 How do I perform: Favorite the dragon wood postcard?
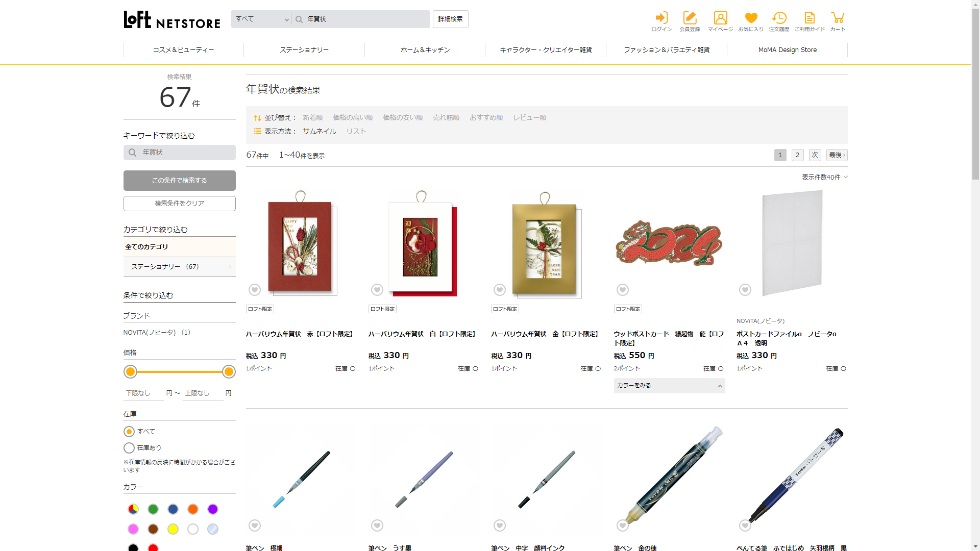(x=622, y=290)
